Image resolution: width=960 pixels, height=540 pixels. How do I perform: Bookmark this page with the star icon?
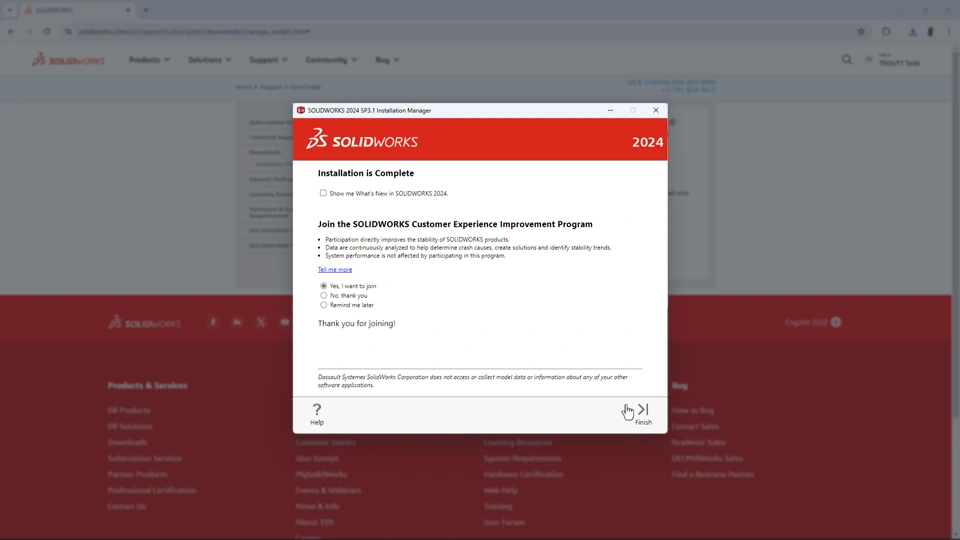point(861,31)
